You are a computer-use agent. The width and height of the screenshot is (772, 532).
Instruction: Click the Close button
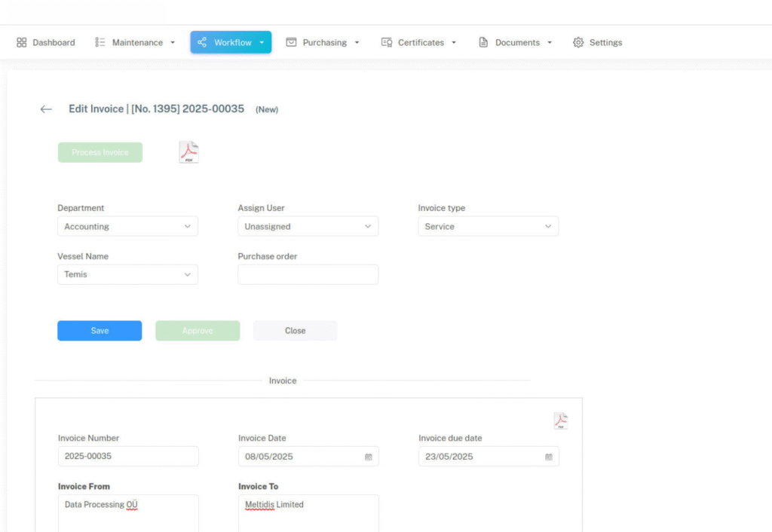(295, 331)
